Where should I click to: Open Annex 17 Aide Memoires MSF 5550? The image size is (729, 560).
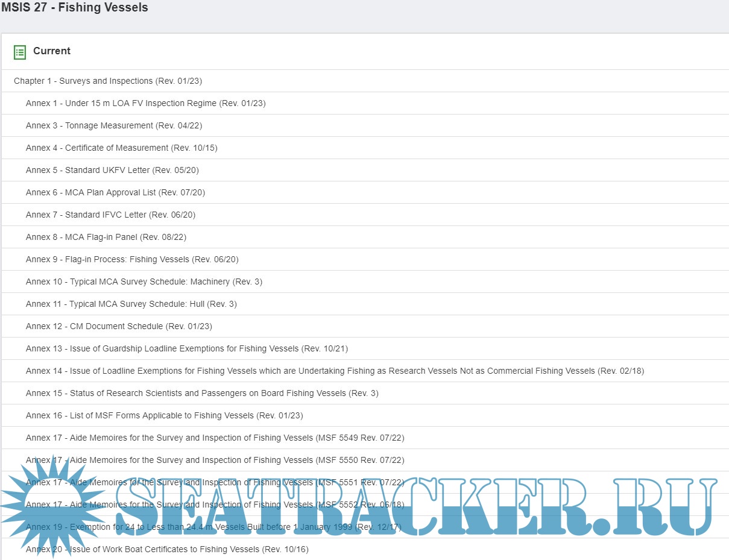point(215,460)
